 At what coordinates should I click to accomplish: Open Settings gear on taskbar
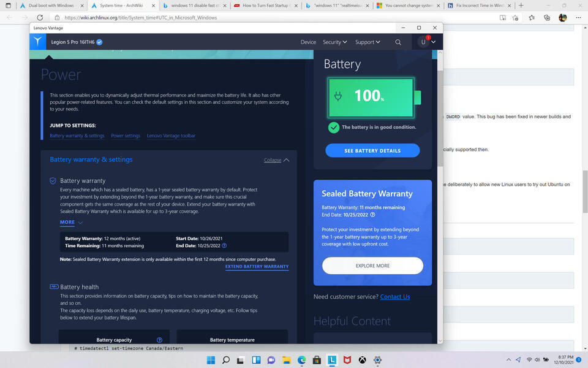(378, 360)
